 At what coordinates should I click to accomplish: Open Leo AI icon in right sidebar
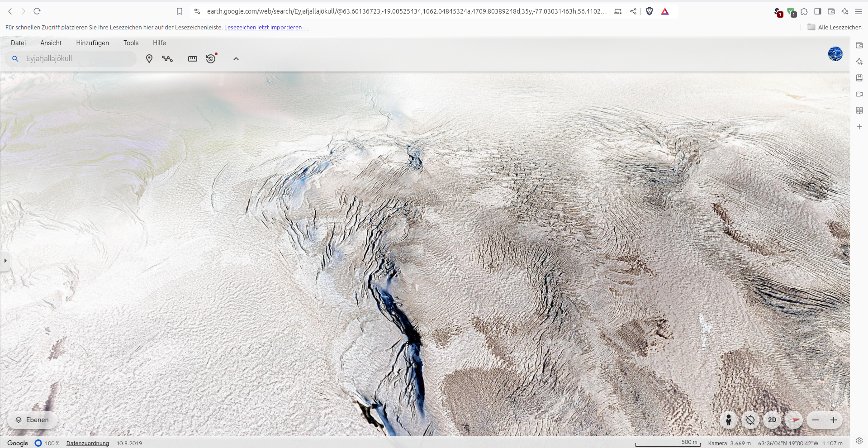[859, 62]
